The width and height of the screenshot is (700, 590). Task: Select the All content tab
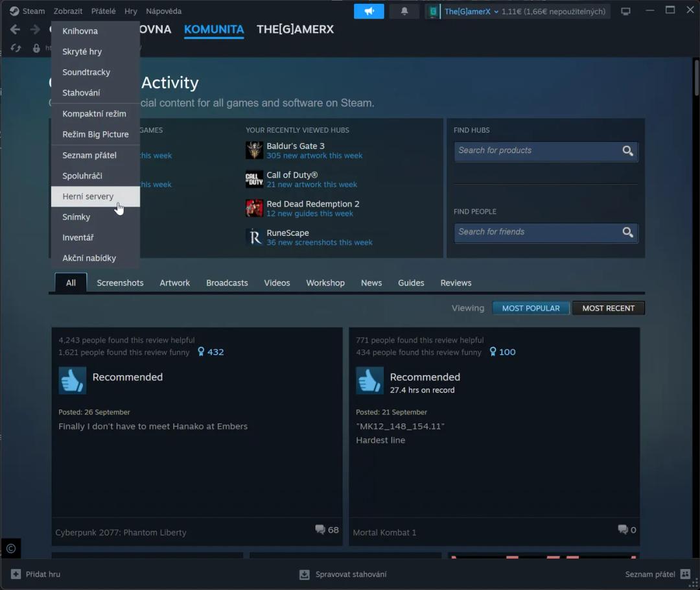pos(71,283)
